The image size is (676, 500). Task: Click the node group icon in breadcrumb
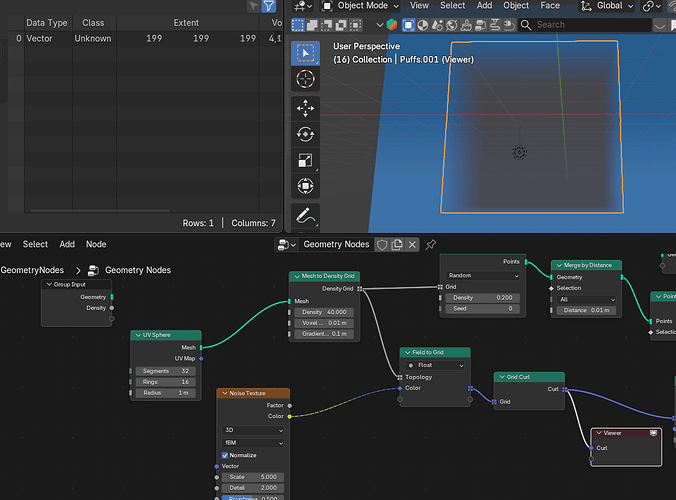pos(93,270)
